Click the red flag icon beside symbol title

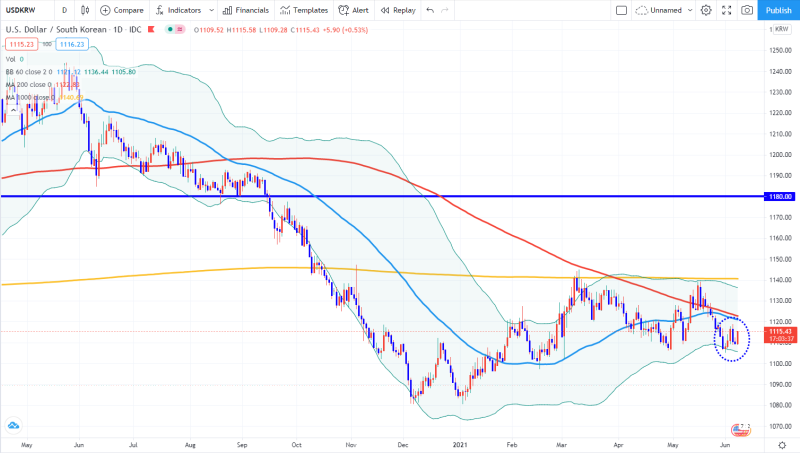151,29
